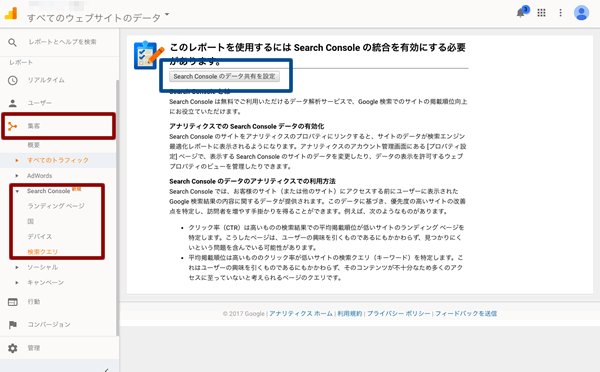This screenshot has width=600, height=372.
Task: Expand the ソーシャル arrow
Action: (x=17, y=267)
